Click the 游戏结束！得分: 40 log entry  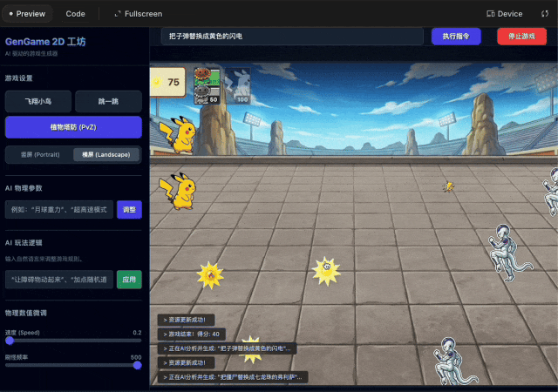click(192, 334)
